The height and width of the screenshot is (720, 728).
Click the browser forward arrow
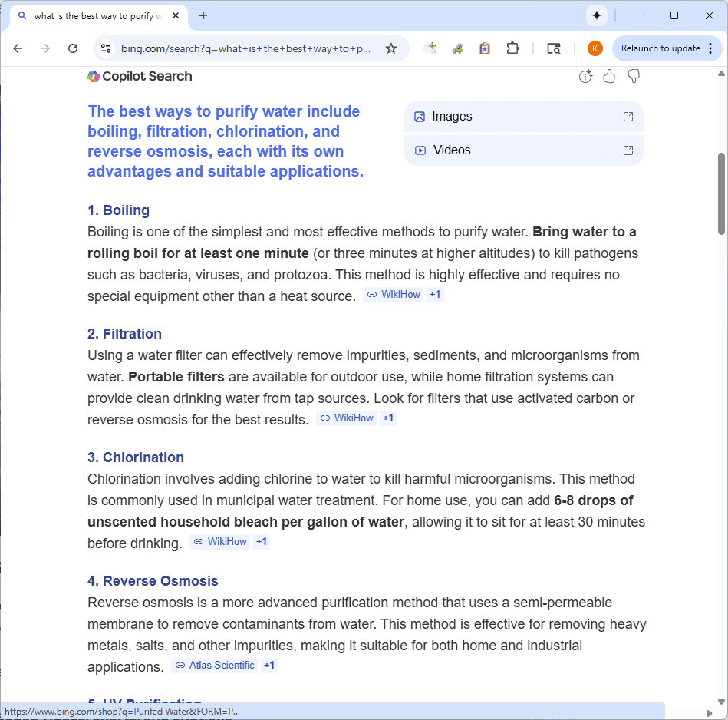click(x=45, y=48)
